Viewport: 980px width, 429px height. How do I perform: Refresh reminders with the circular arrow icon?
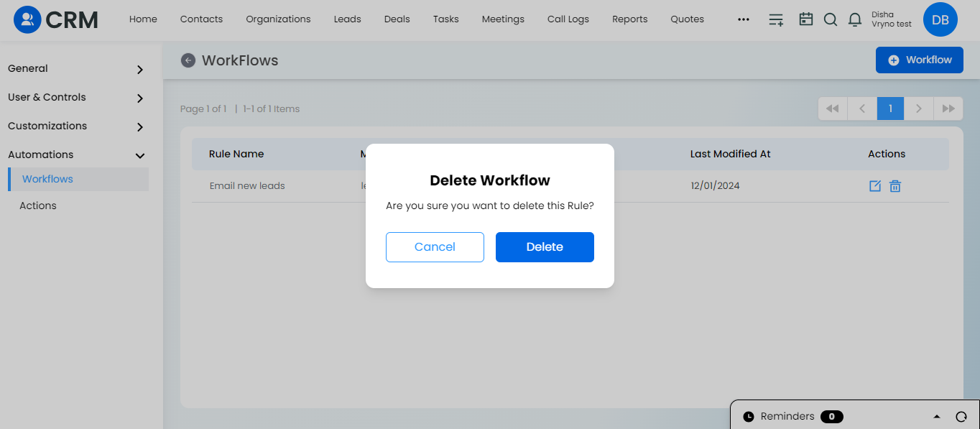pyautogui.click(x=961, y=417)
